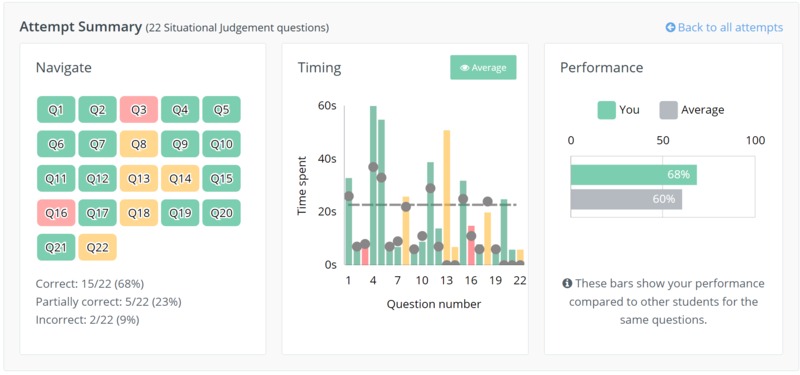This screenshot has width=800, height=375.
Task: Click the info icon in Performance note
Action: 566,283
